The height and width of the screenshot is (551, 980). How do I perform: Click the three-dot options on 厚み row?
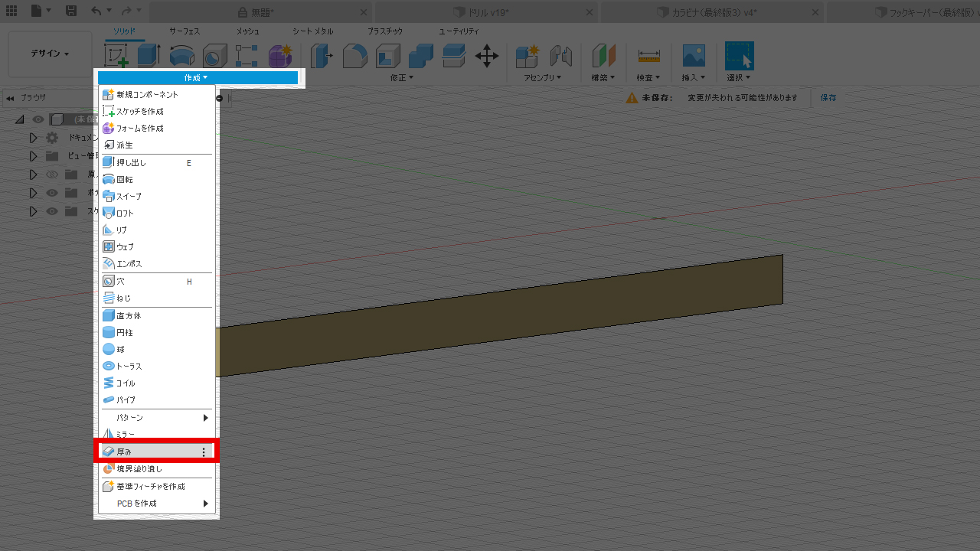[x=203, y=452]
